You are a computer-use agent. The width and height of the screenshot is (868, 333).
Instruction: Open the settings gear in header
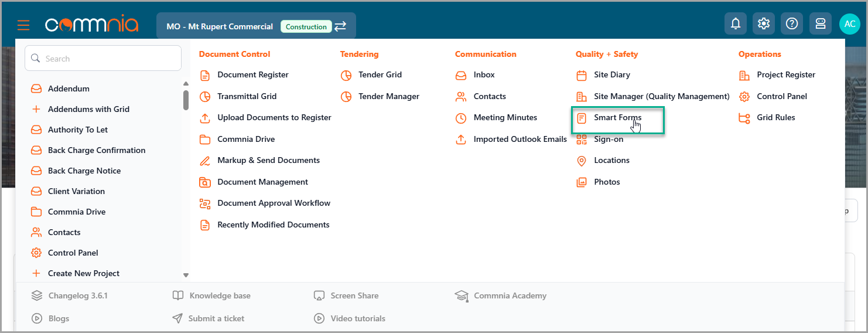[x=764, y=24]
